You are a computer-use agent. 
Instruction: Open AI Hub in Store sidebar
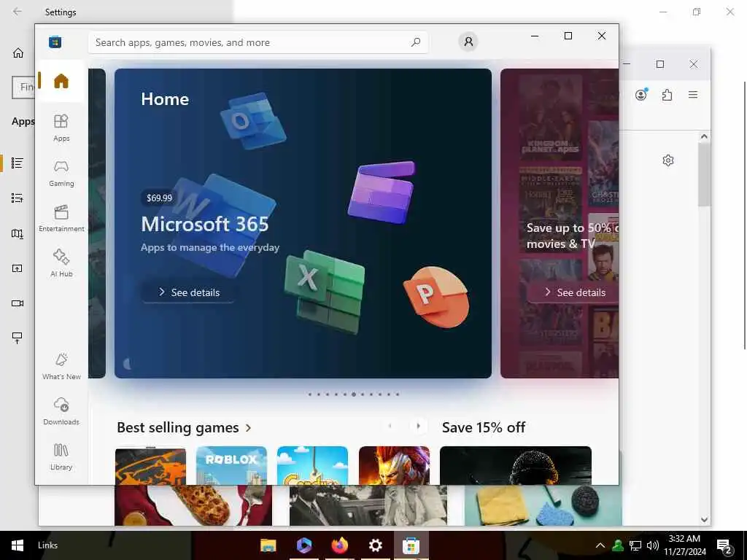(x=61, y=263)
